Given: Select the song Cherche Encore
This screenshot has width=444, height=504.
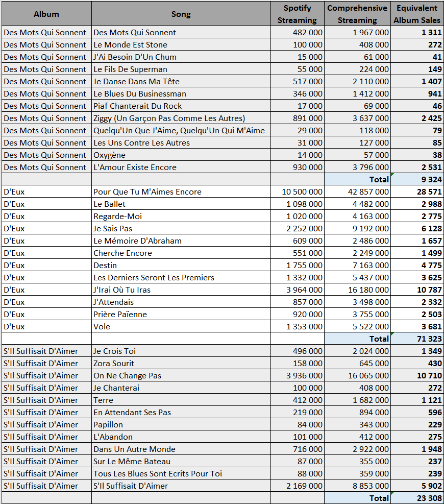Looking at the screenshot, I should (181, 253).
